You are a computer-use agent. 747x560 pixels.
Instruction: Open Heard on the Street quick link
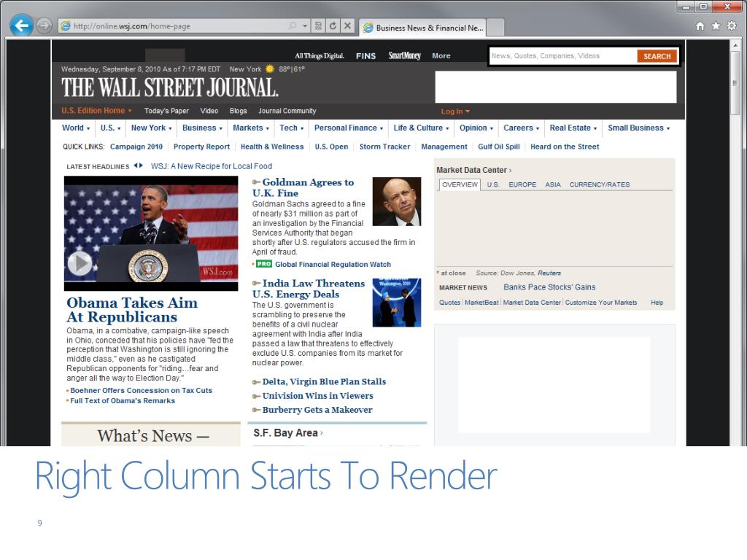point(565,147)
